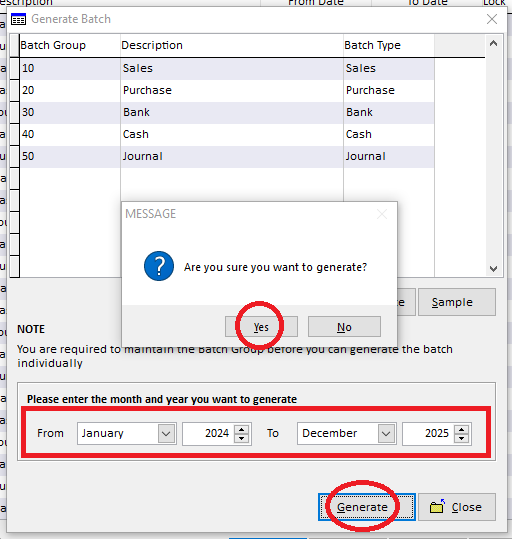
Task: Decrease the To year 2025 spinner
Action: click(x=461, y=438)
